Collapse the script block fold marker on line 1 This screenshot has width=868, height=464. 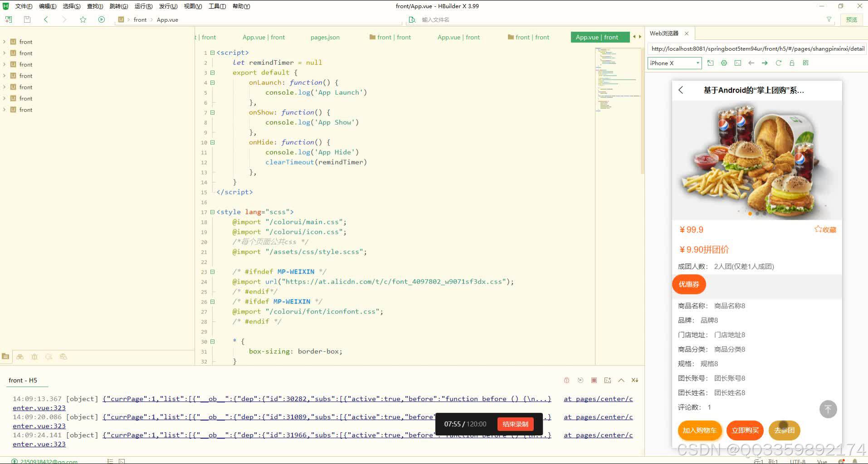pos(212,53)
